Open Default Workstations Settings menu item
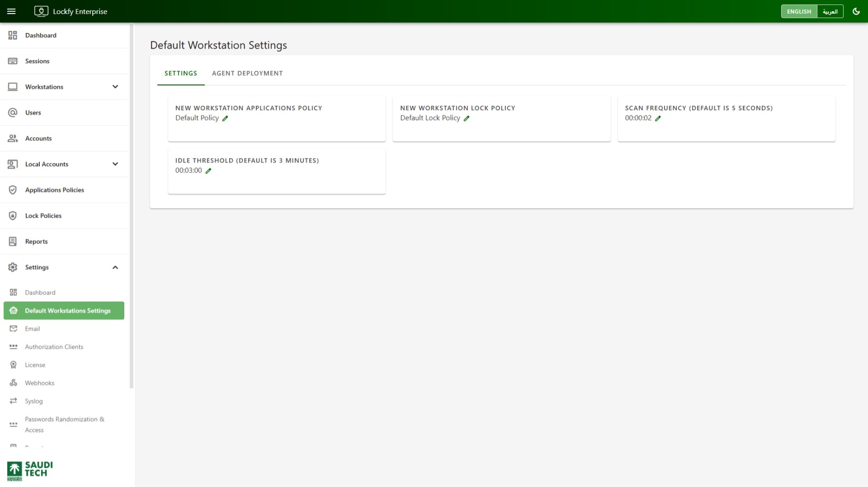The width and height of the screenshot is (868, 487). [64, 310]
